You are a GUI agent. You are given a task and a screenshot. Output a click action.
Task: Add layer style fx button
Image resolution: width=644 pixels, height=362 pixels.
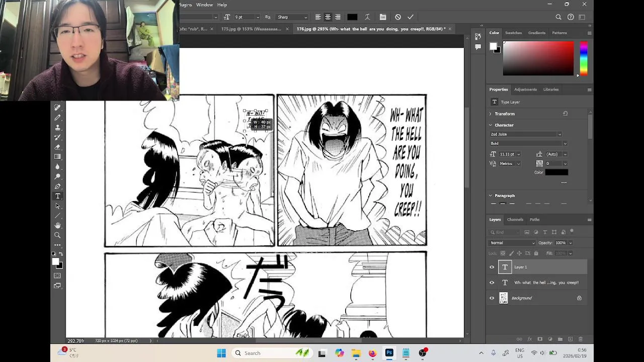pos(529,339)
